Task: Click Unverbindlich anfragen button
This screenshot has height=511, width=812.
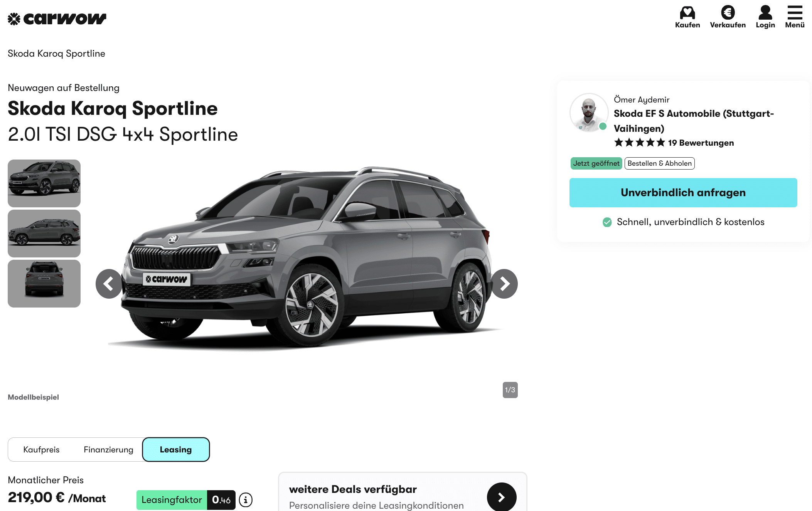Action: point(683,193)
